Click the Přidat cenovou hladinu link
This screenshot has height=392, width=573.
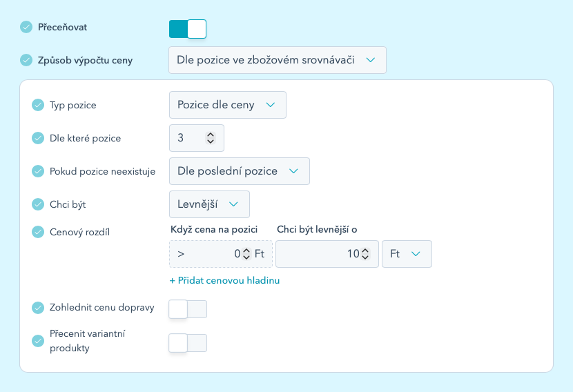pos(225,281)
